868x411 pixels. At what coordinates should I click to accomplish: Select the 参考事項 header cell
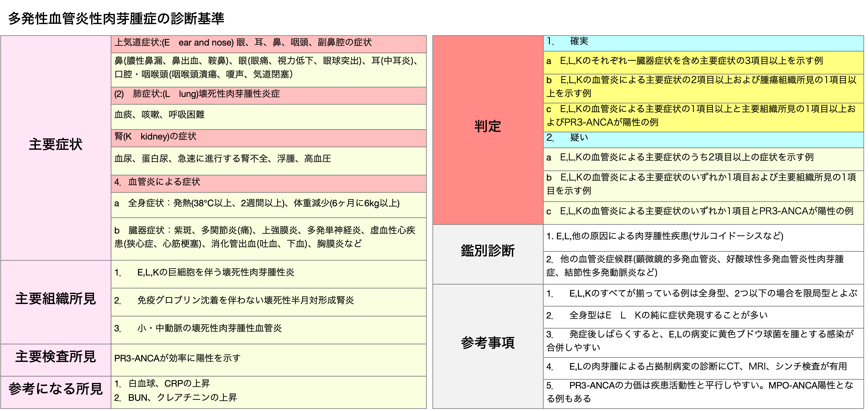(x=488, y=346)
